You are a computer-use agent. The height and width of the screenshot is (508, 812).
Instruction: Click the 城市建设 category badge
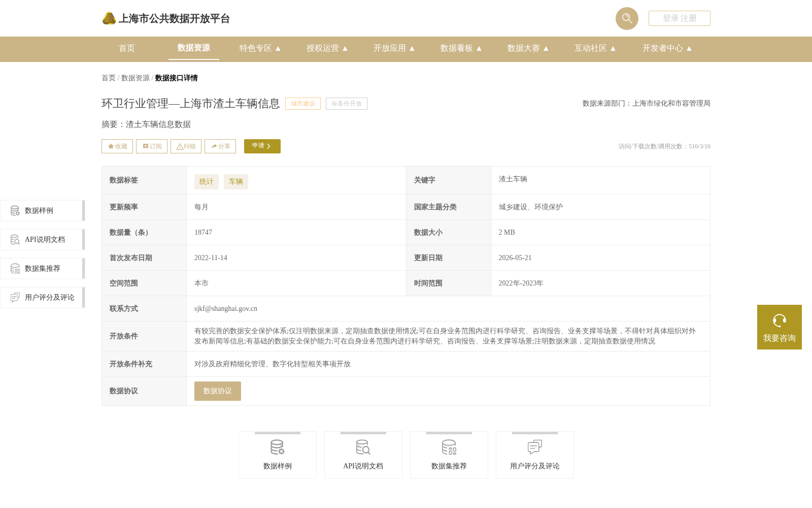coord(303,104)
